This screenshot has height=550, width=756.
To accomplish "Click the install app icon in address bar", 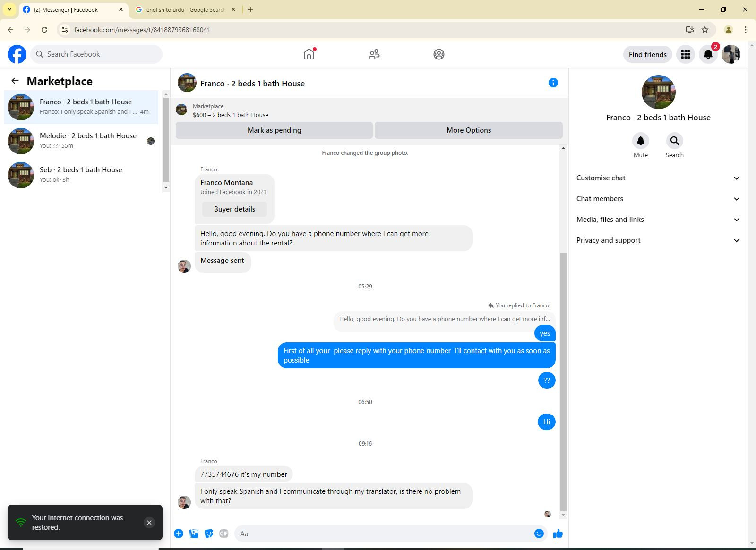I will [x=690, y=30].
